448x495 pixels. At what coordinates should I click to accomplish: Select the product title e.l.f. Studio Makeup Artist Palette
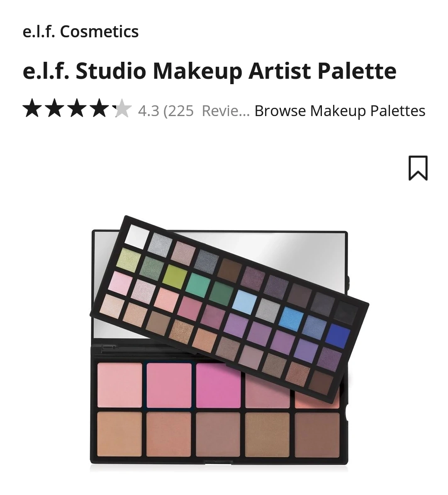click(x=209, y=71)
